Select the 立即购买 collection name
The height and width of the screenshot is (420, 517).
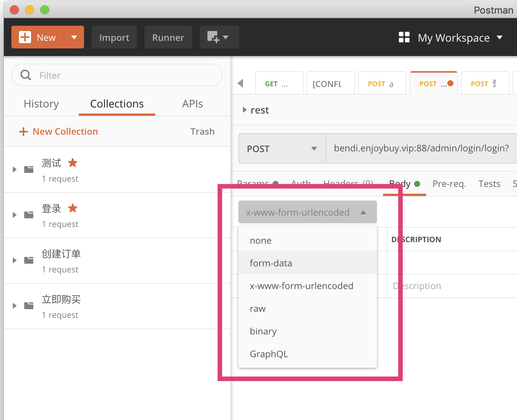pos(61,299)
